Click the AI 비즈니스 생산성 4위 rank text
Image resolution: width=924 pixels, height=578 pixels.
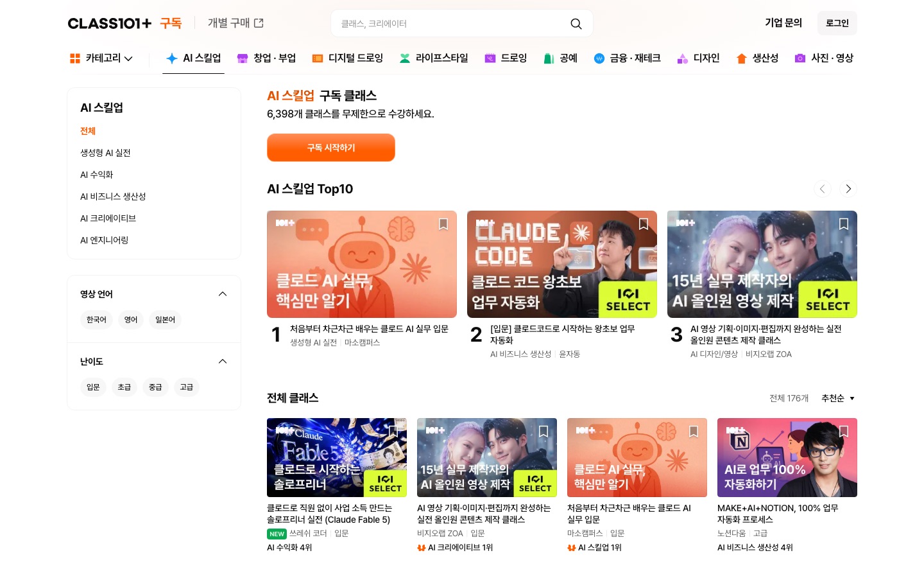755,548
